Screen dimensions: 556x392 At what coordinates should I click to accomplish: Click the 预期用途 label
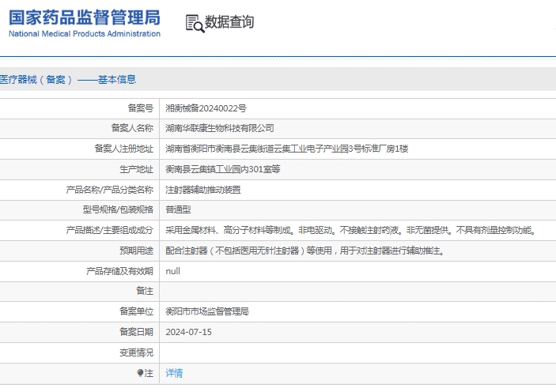[x=137, y=251]
